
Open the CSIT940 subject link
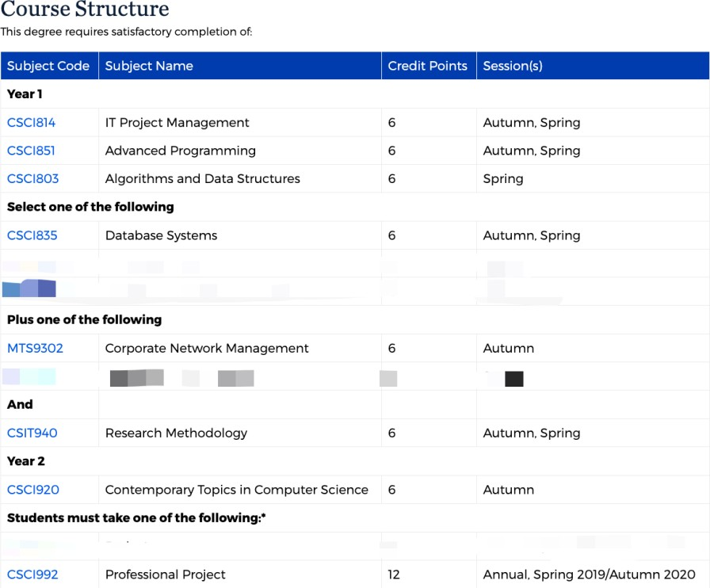[32, 433]
